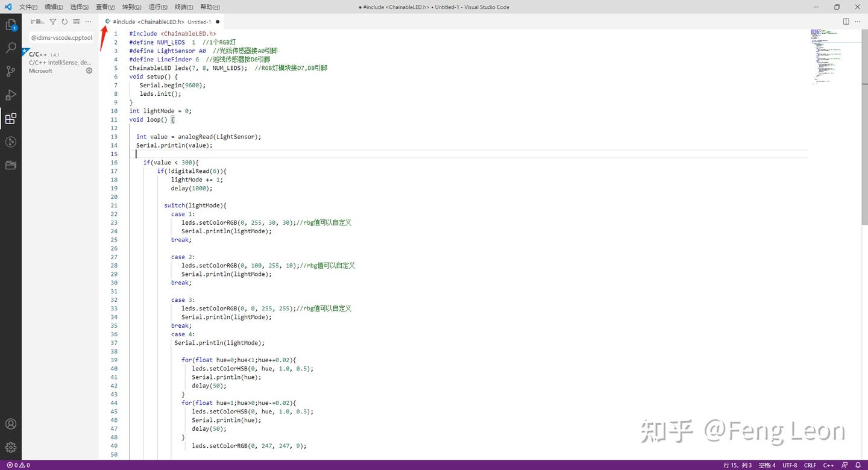Open extensions panel more actions (…)
Image resolution: width=868 pixels, height=470 pixels.
tap(88, 22)
